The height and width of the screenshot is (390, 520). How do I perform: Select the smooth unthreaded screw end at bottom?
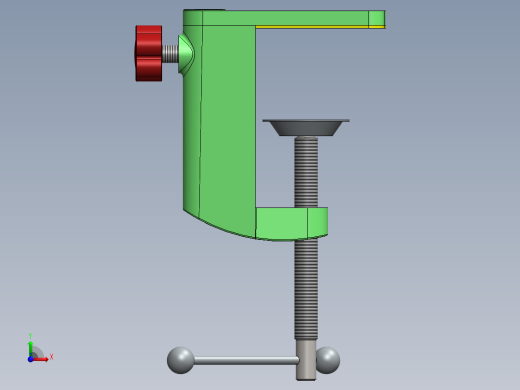[306, 360]
